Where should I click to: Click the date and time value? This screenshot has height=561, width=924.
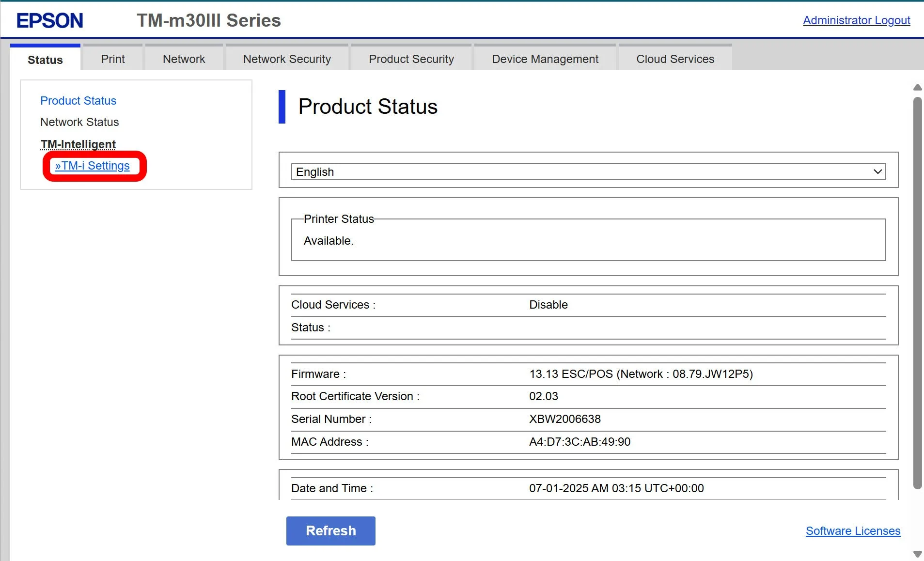[616, 488]
